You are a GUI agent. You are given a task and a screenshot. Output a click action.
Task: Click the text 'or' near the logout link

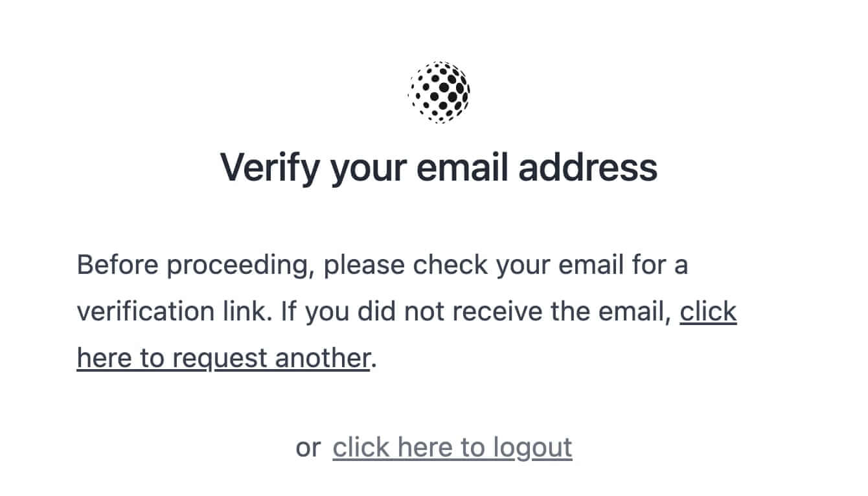(x=310, y=447)
